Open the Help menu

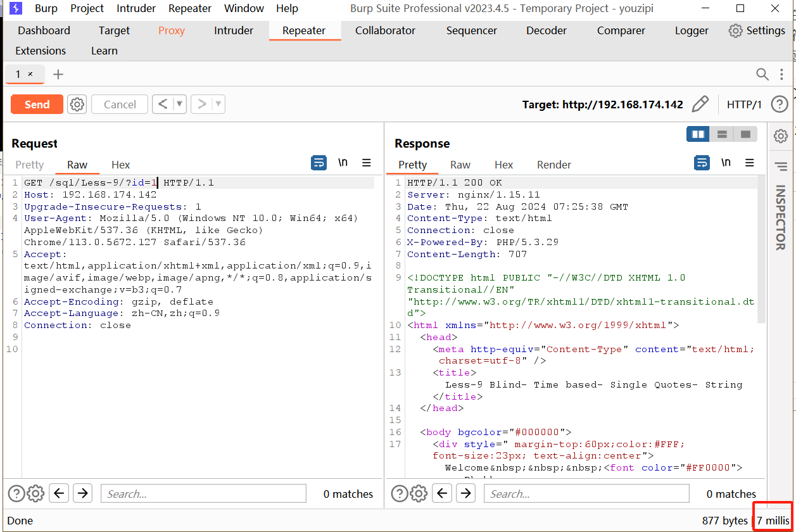[287, 8]
